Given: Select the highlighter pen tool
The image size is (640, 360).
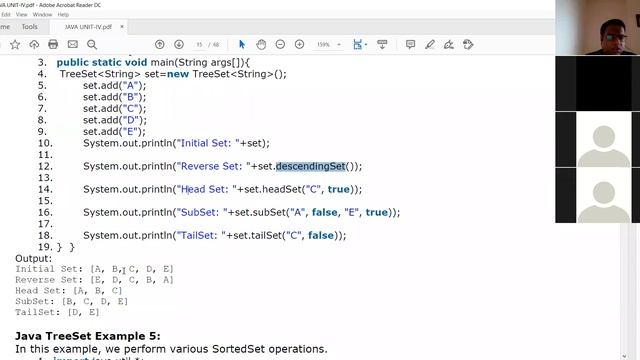Looking at the screenshot, I should (x=429, y=44).
